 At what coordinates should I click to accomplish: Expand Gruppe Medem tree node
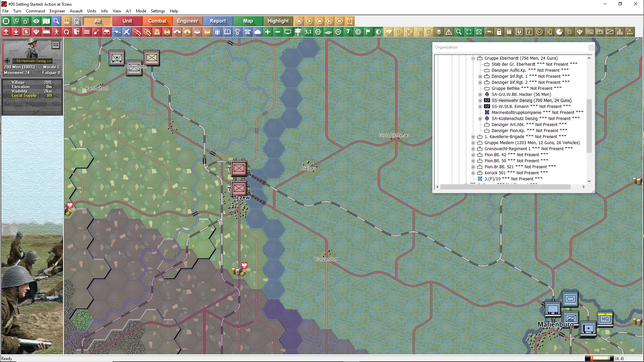tap(473, 143)
